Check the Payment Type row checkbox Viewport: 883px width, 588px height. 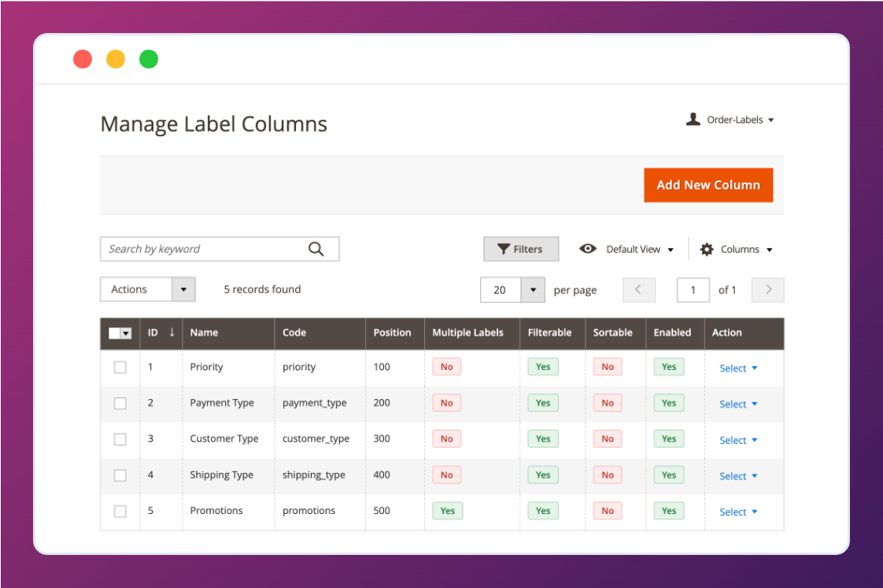[120, 403]
